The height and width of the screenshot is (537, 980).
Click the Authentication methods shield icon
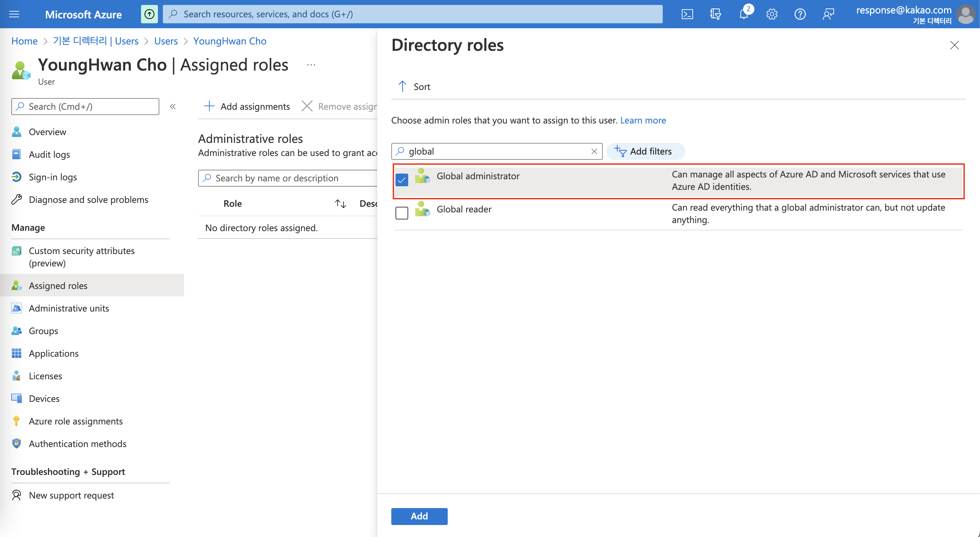pyautogui.click(x=16, y=443)
